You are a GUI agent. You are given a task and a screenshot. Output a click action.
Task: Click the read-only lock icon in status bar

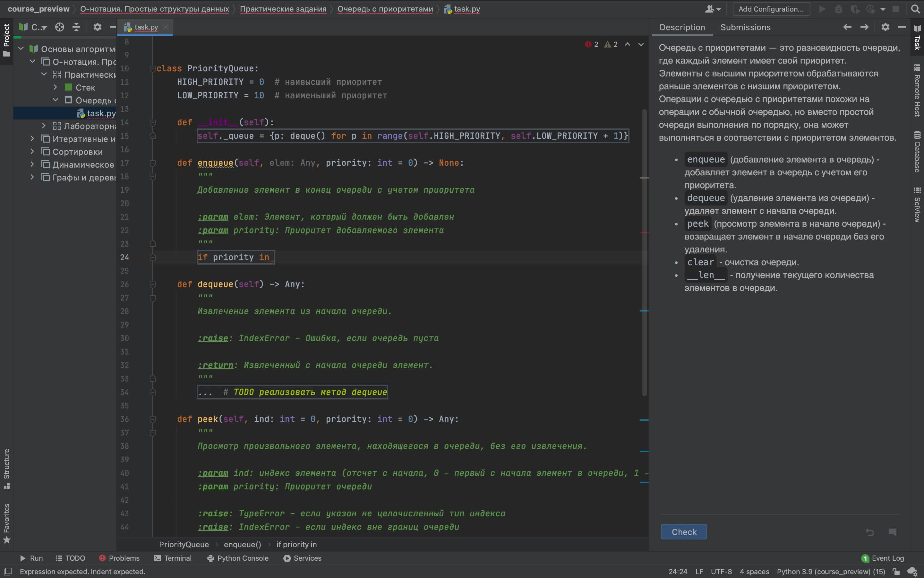[x=896, y=572]
